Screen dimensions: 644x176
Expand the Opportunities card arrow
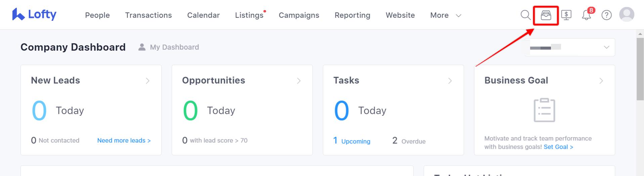point(299,81)
